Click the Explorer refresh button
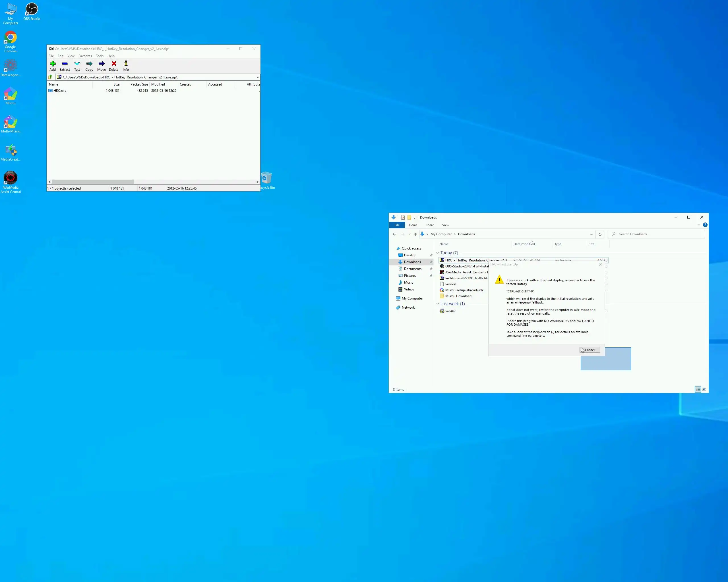Image resolution: width=728 pixels, height=582 pixels. [x=600, y=234]
